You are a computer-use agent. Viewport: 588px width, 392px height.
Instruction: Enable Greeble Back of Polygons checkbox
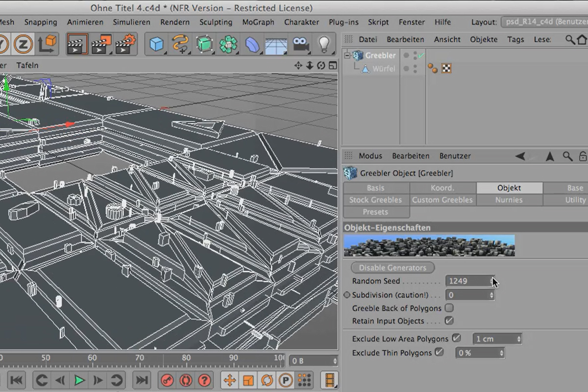(449, 308)
